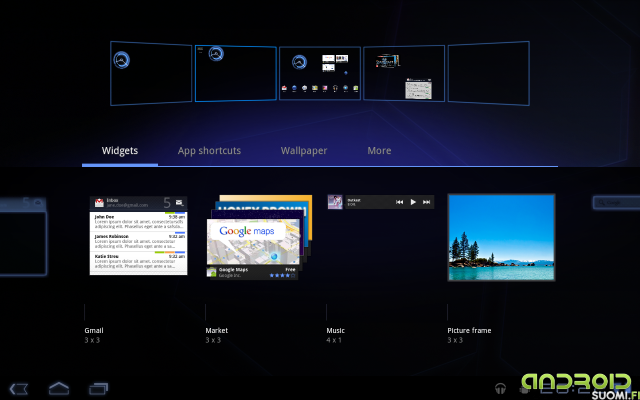Switch to the Widgets tab
640x400 pixels.
tap(120, 151)
